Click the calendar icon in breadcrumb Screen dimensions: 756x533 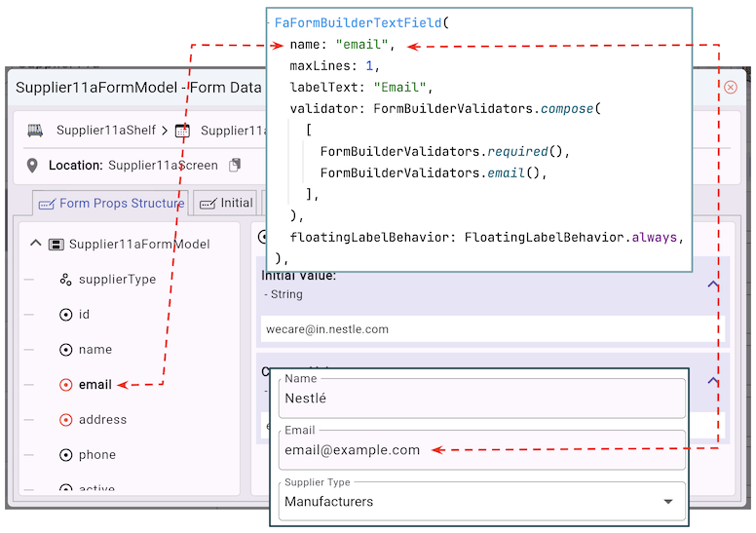(182, 130)
